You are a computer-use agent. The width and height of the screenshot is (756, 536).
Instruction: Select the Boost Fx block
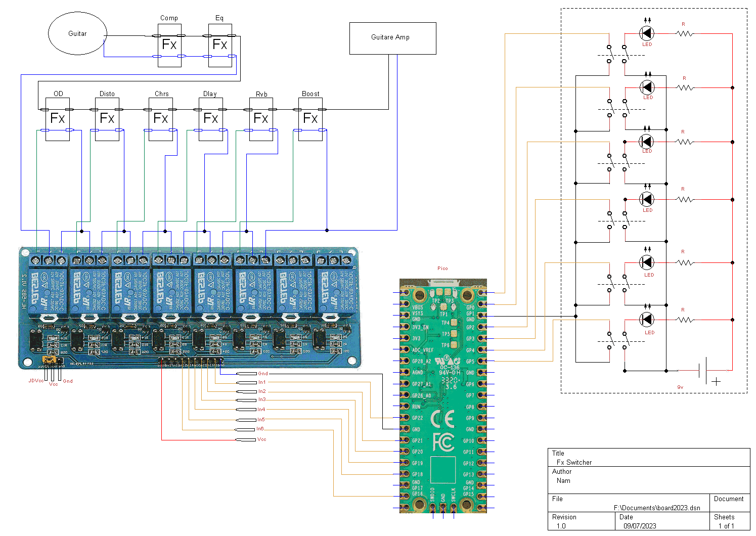pyautogui.click(x=310, y=119)
